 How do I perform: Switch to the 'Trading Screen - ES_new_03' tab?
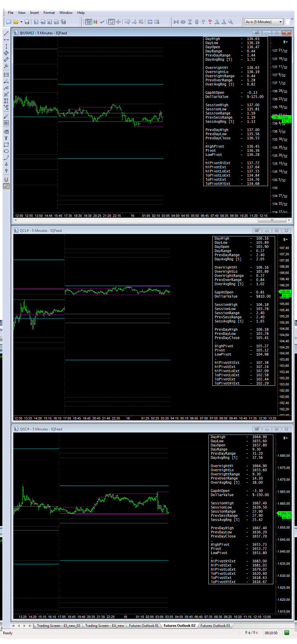(x=59, y=625)
